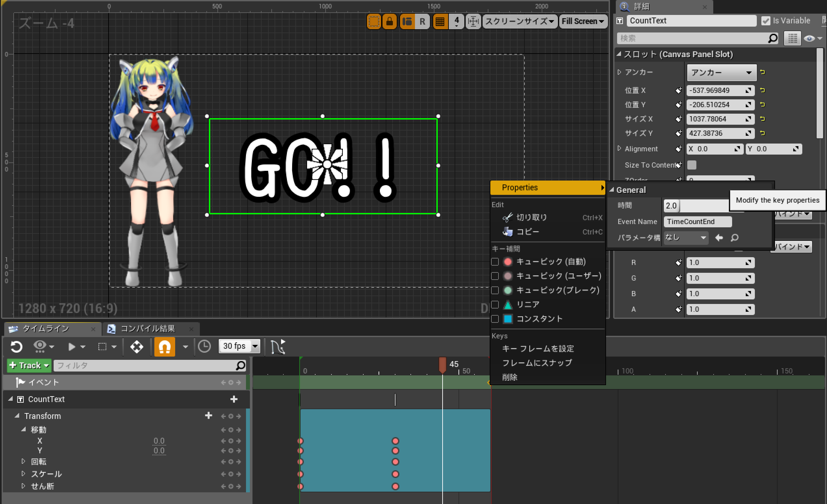Click the keyframe diamond icon in timeline toolbar
This screenshot has height=504, width=827.
tap(136, 347)
